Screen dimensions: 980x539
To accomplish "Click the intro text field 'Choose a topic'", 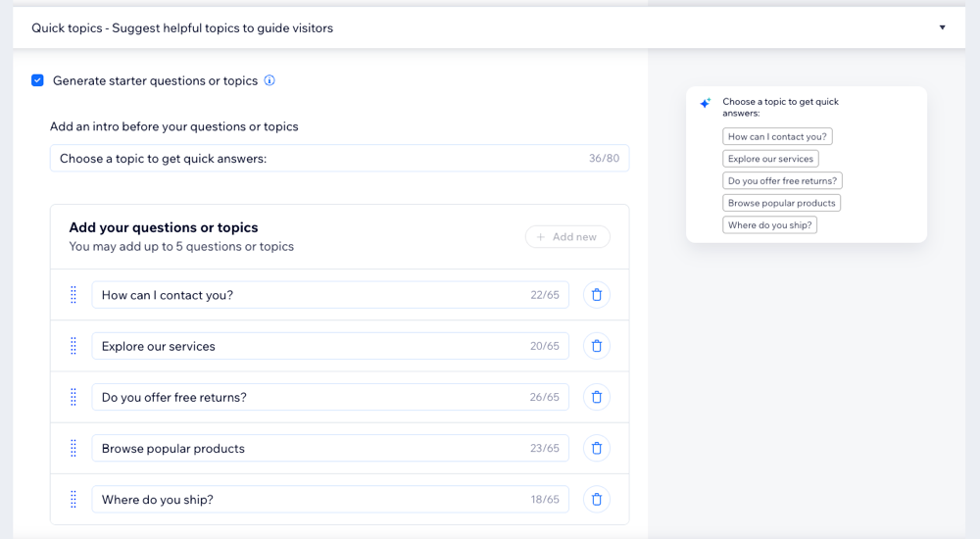I will tap(314, 159).
